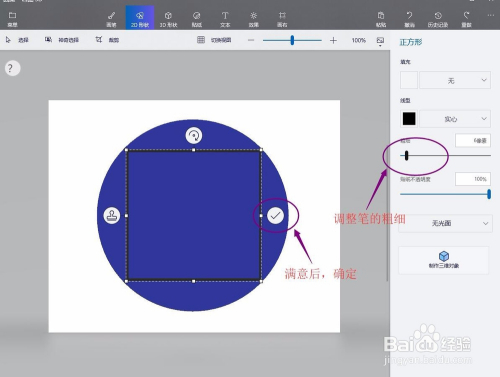
Task: Open the 2D shapes tab
Action: click(140, 18)
